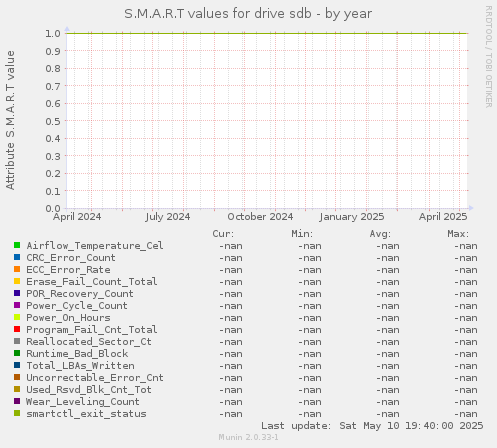The width and height of the screenshot is (497, 448).
Task: Click the 0.2 y-axis value
Action: (x=53, y=174)
